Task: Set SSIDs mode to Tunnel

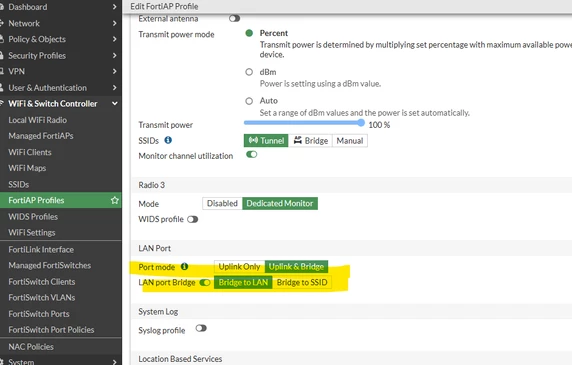Action: (x=266, y=140)
